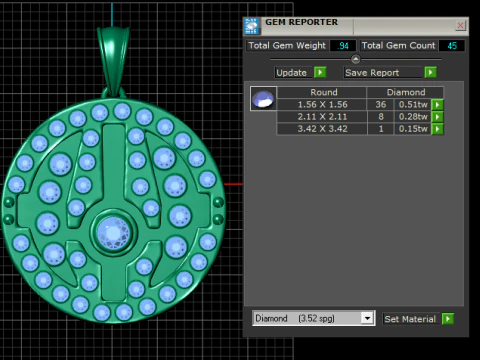Open the Diamond (3.52 spg) material dropdown
This screenshot has height=360, width=480.
[313, 318]
